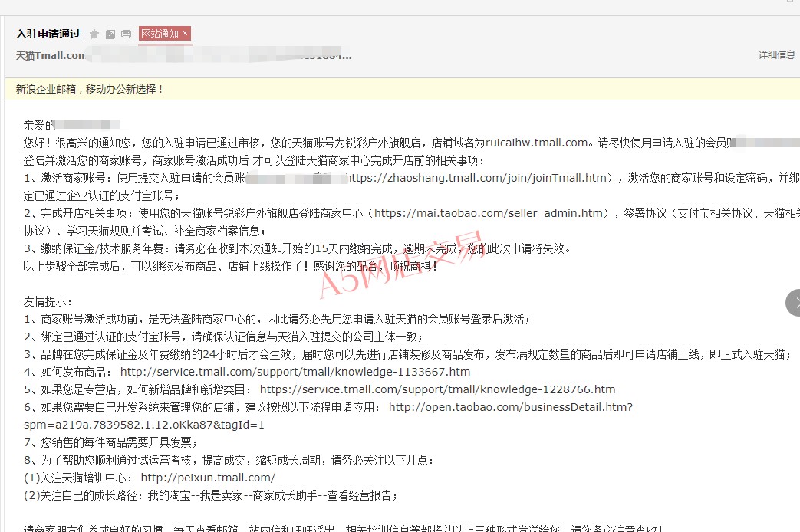Viewport: 800px width, 532px height.
Task: Click the 网站通知 label tag
Action: click(x=160, y=34)
